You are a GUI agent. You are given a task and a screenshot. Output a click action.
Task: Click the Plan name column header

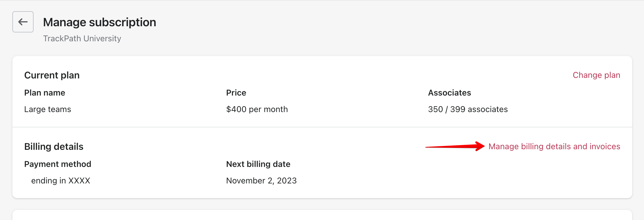[x=45, y=92]
